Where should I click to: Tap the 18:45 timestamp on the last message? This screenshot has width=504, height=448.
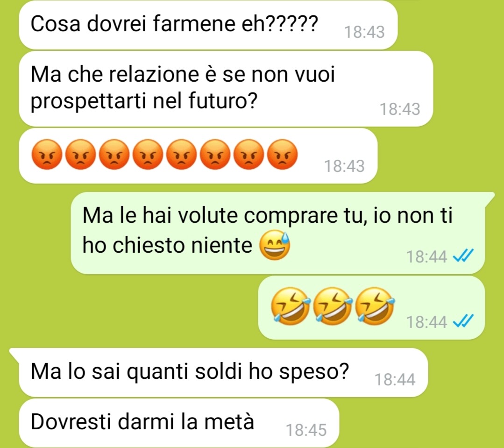pyautogui.click(x=306, y=430)
